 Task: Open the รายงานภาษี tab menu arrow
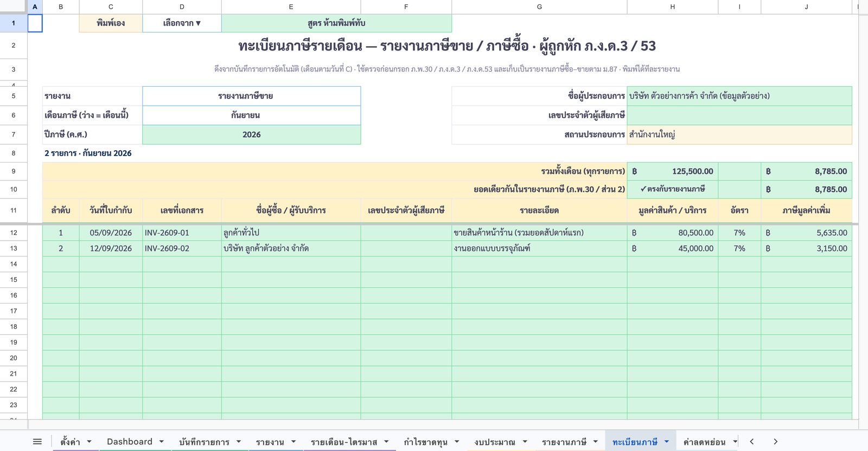596,442
